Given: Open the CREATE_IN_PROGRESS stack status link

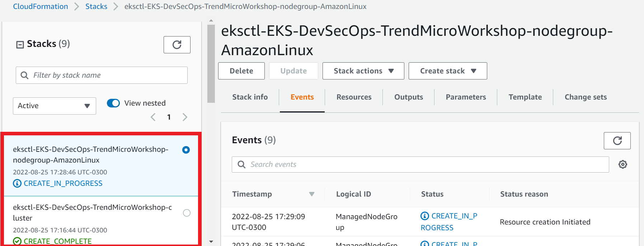Looking at the screenshot, I should pyautogui.click(x=63, y=183).
